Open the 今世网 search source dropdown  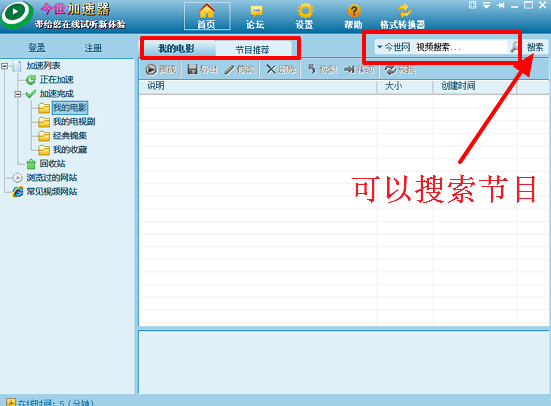[394, 47]
